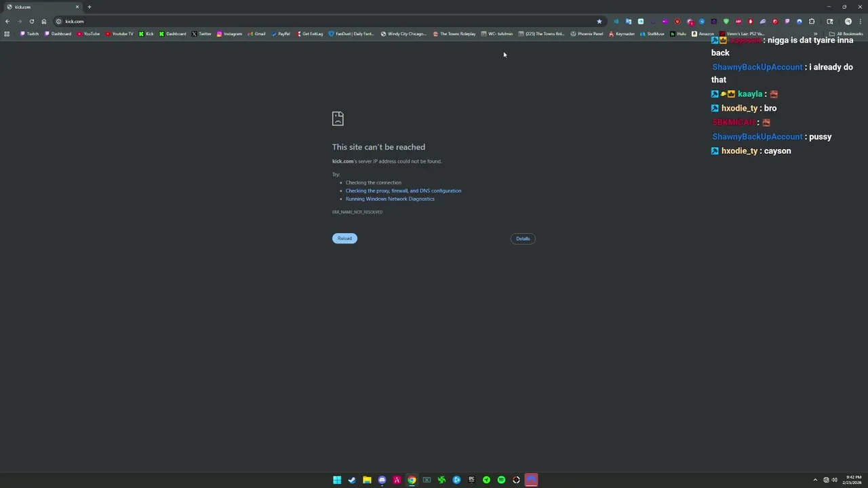Click the green shield extension icon
Screen dimensions: 868x488
(x=726, y=21)
